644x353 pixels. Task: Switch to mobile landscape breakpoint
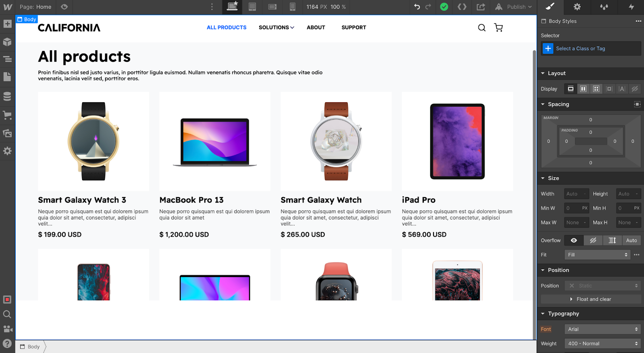click(x=272, y=7)
